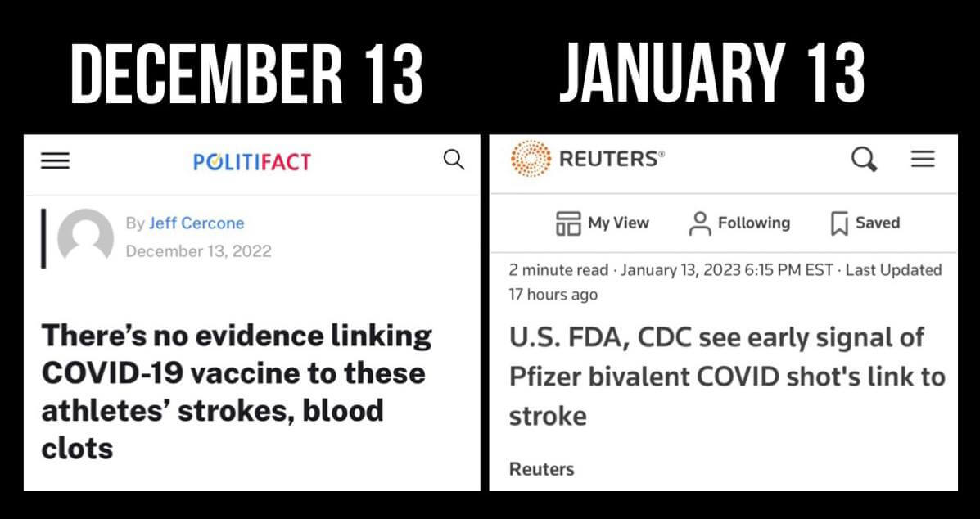980x519 pixels.
Task: Open author Jeff Cercone's profile link
Action: [196, 223]
